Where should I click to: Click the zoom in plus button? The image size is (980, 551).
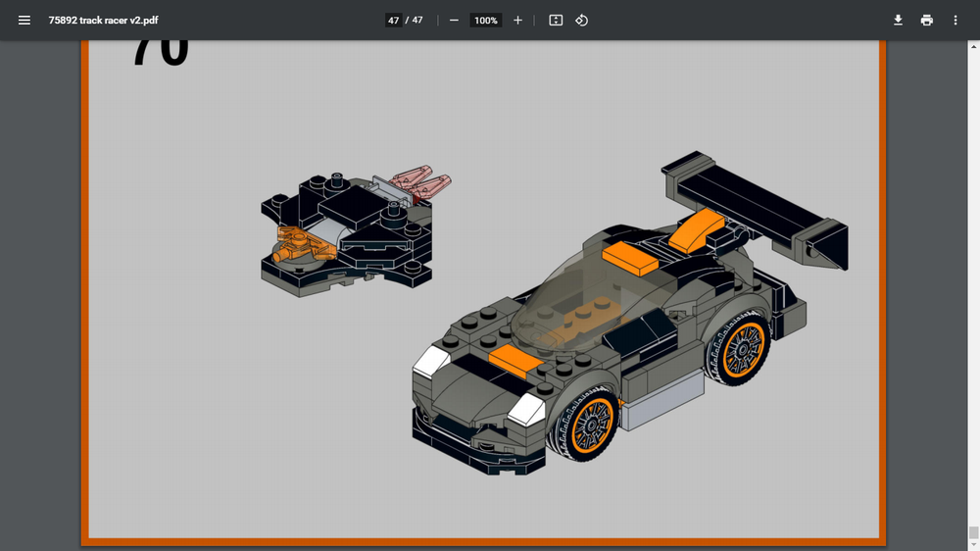pos(518,20)
